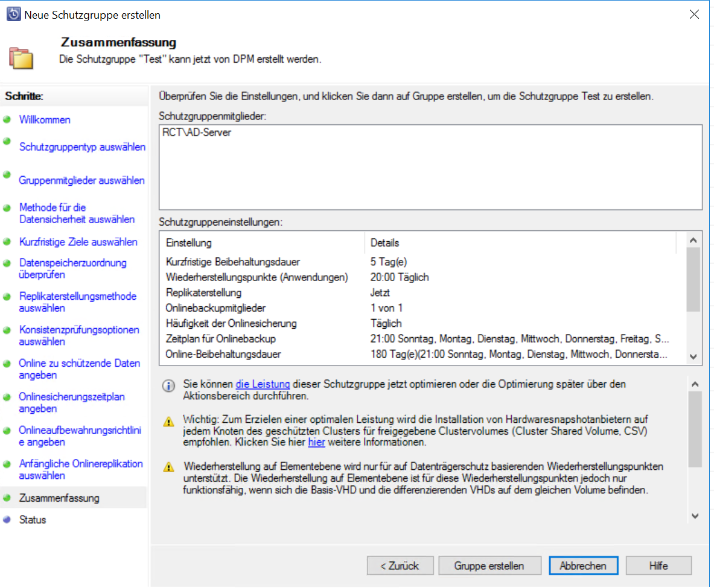Jump to Methode für die Datensicherheit auswählen

[x=77, y=213]
